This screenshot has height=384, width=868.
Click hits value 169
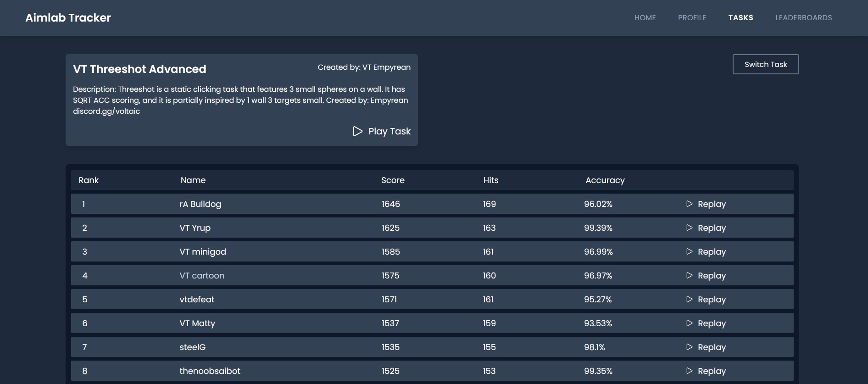(489, 204)
